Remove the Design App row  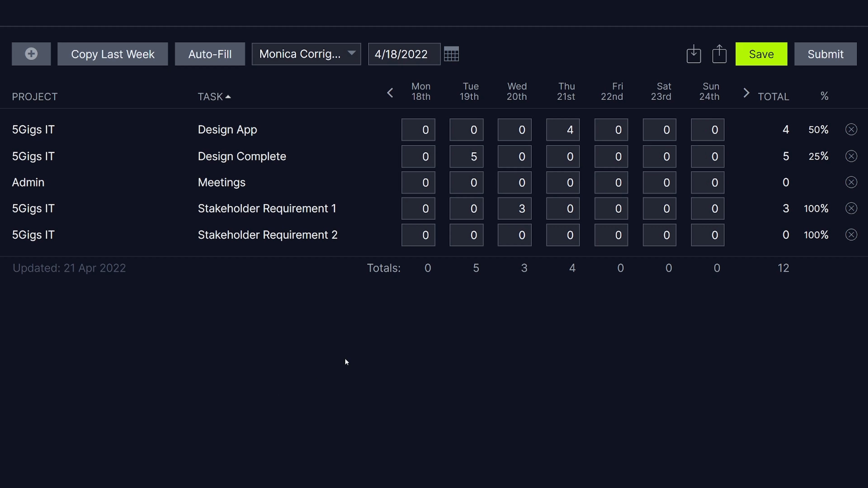(x=851, y=130)
